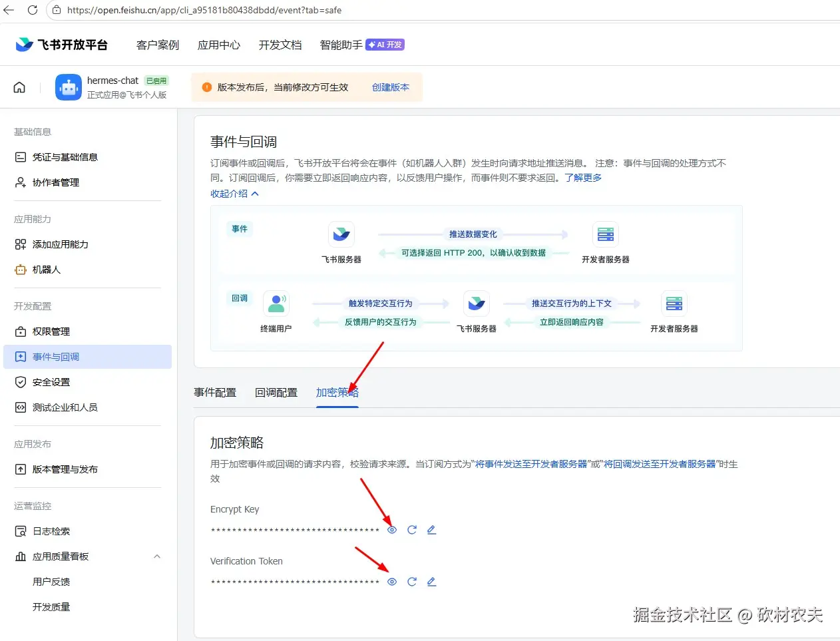
Task: Click the 测试企业和人员 code icon
Action: (21, 407)
